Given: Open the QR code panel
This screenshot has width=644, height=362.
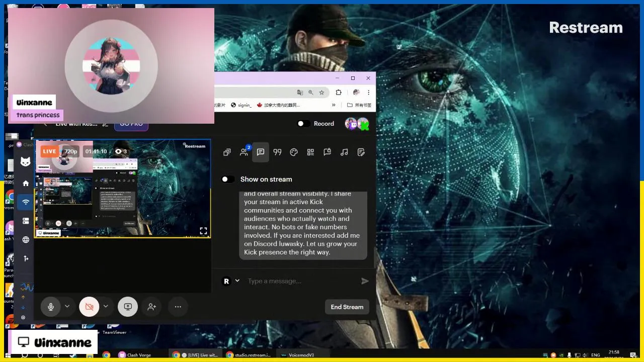Looking at the screenshot, I should (x=310, y=152).
